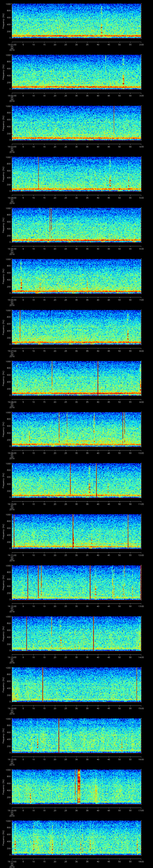This screenshot has width=153, height=868.
Task: Click the 19:11:00 start time label
Action: (12, 555)
